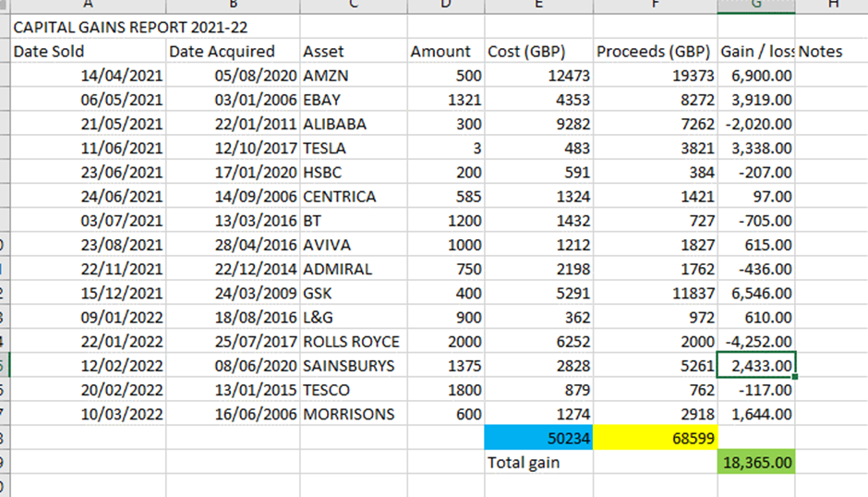Select date acquired 13/01/2015 cell
The height and width of the screenshot is (497, 868).
233,390
